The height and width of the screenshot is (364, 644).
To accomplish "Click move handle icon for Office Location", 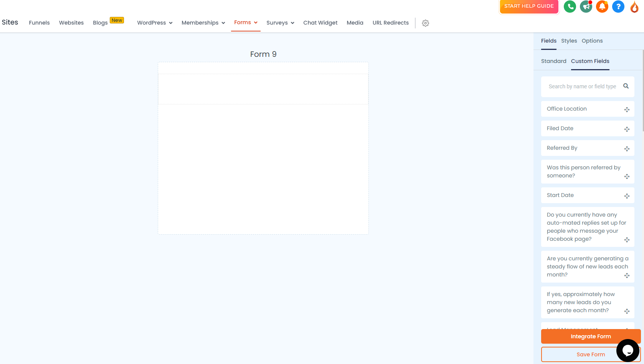I will coord(627,110).
